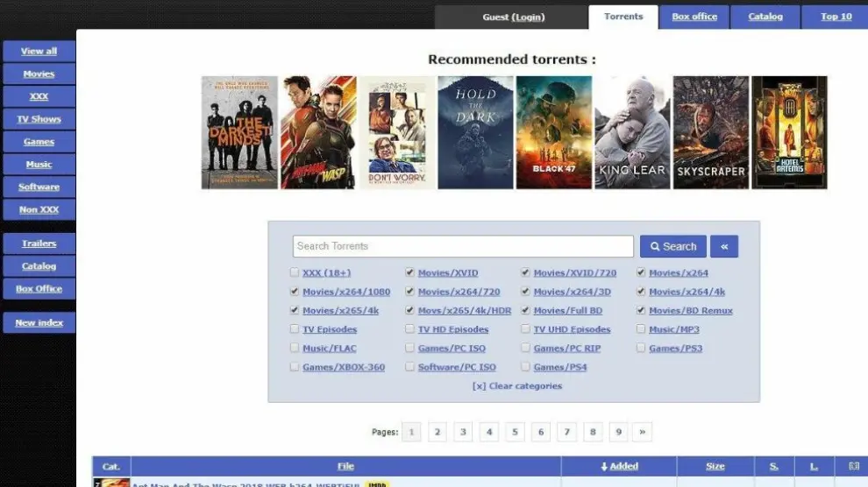Open the Top 10 tab

click(x=836, y=17)
